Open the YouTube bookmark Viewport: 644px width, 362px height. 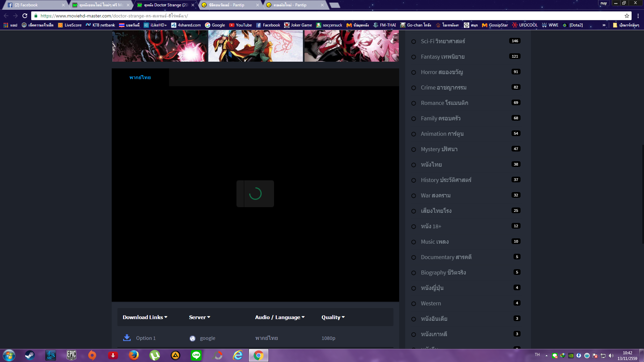point(240,25)
